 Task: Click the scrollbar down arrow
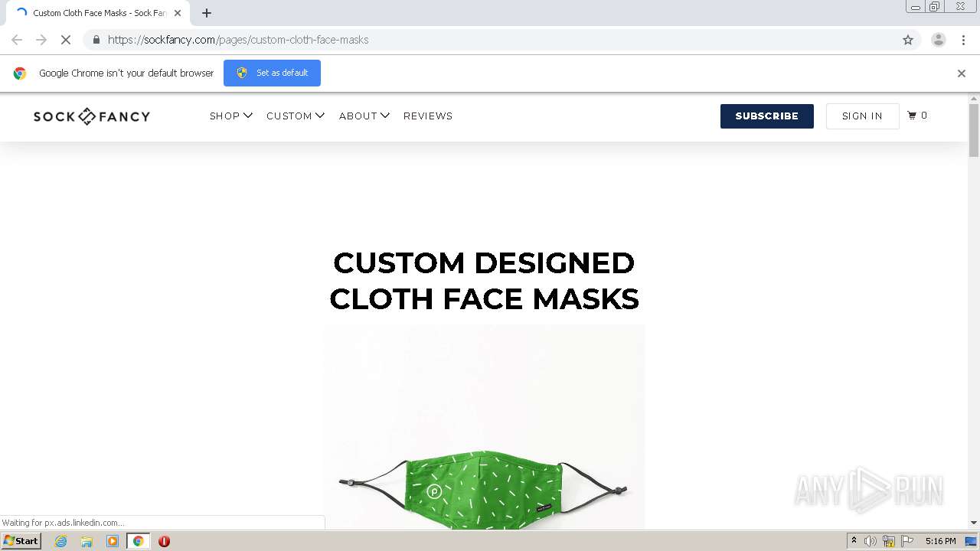click(x=974, y=523)
